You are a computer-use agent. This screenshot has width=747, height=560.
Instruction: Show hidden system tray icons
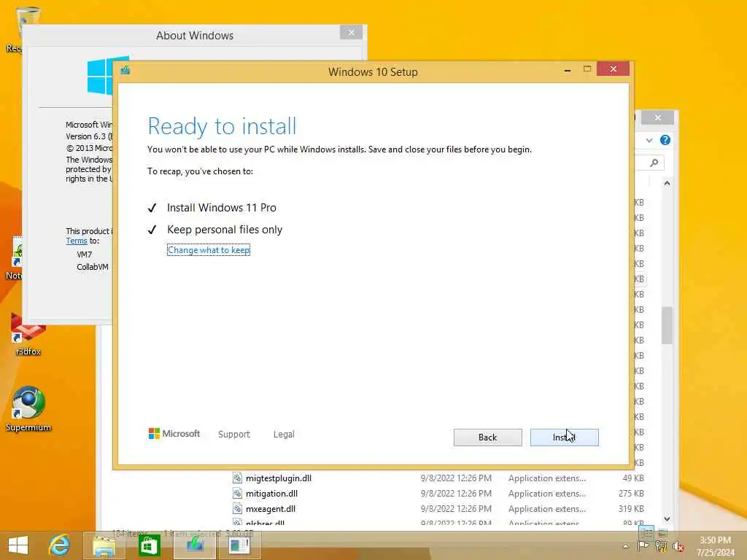point(625,546)
